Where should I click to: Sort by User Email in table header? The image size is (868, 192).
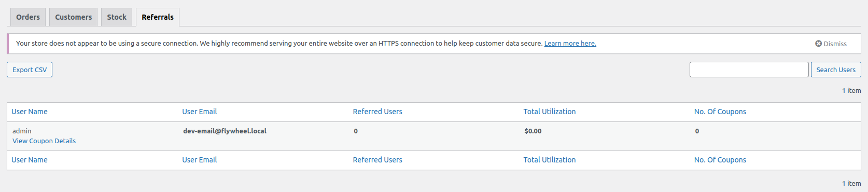[200, 112]
